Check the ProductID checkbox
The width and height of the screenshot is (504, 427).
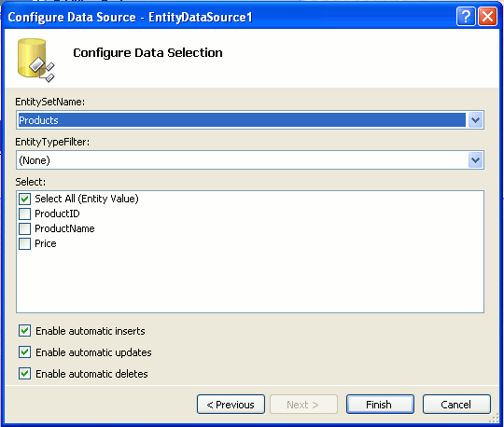click(x=25, y=213)
